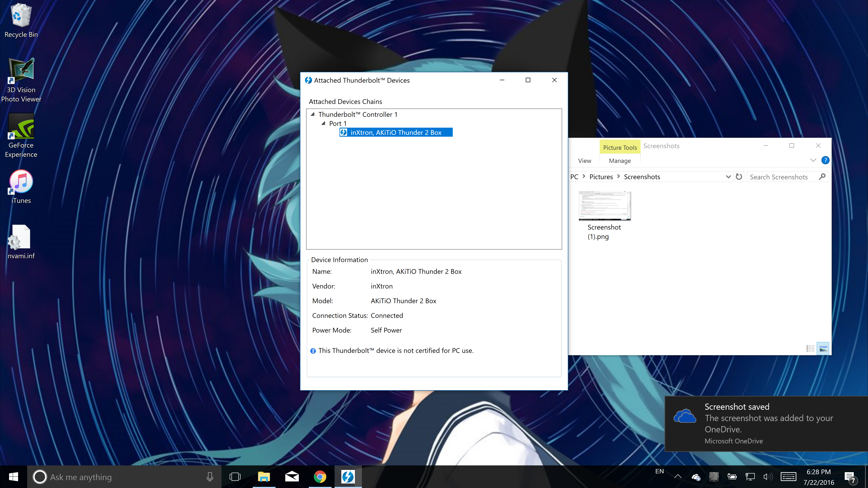
Task: Expand the arrow after PC breadcrumb
Action: coord(584,176)
